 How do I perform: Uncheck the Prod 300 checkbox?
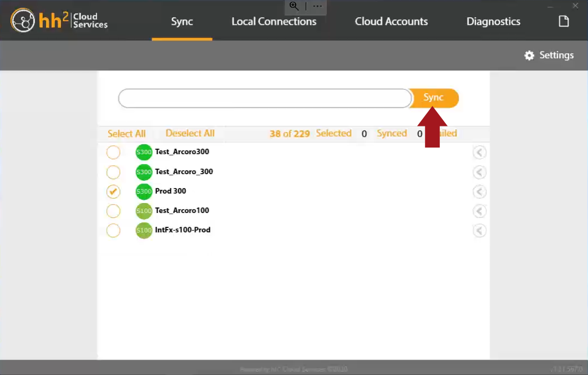click(x=113, y=191)
